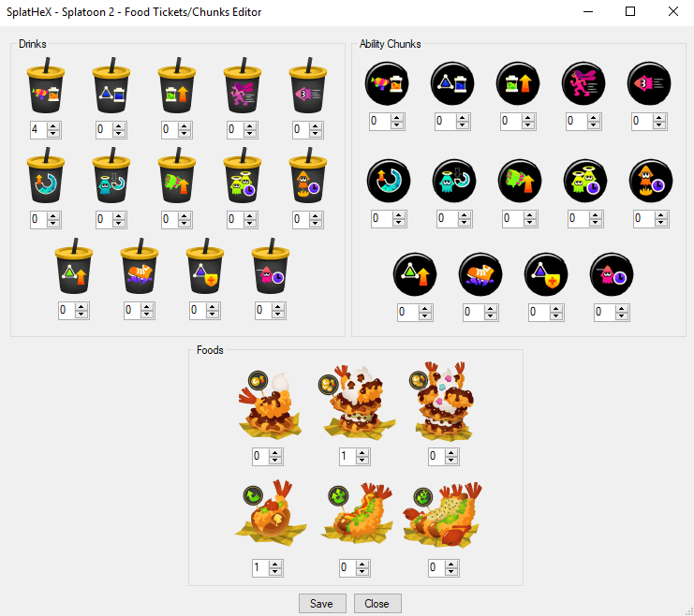Viewport: 694px width, 616px height.
Task: Select the Special Charge Up ability chunk
Action: click(x=389, y=181)
